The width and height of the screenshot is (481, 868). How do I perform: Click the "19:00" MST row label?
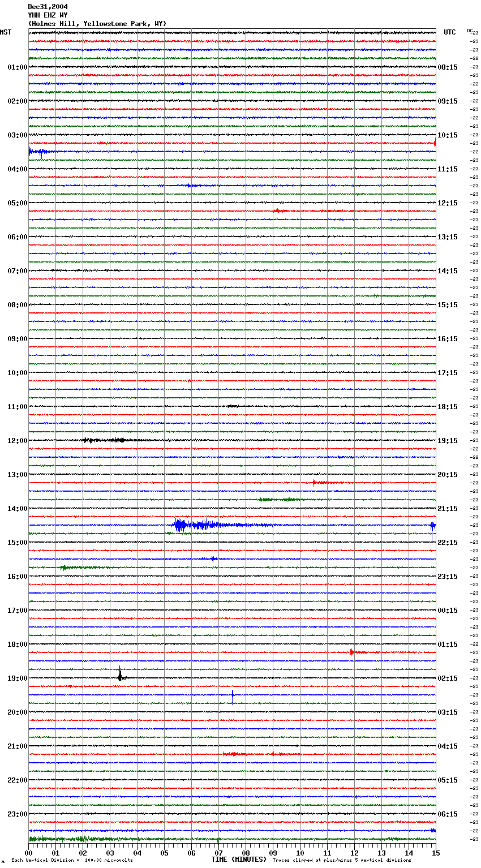pyautogui.click(x=18, y=678)
